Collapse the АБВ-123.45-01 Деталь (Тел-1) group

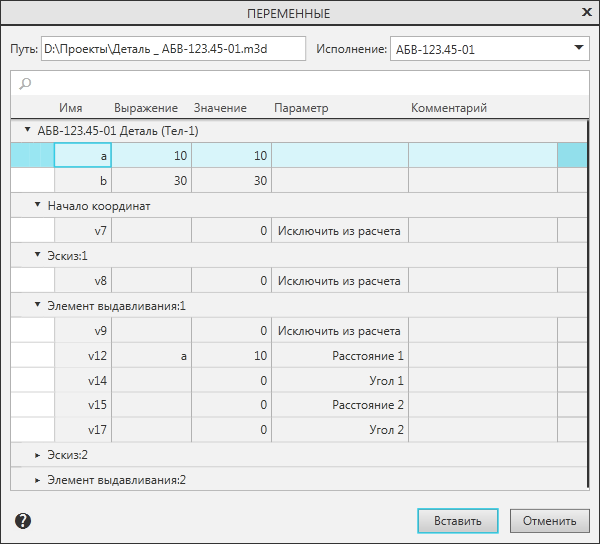click(27, 130)
